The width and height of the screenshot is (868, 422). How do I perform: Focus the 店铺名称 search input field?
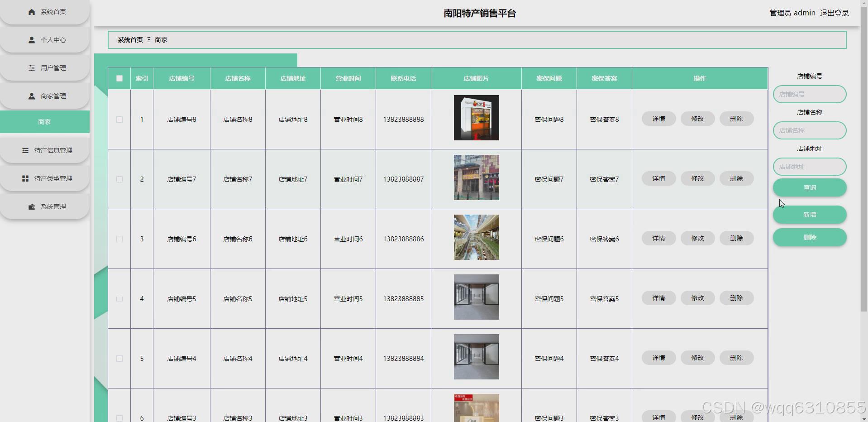(x=810, y=130)
